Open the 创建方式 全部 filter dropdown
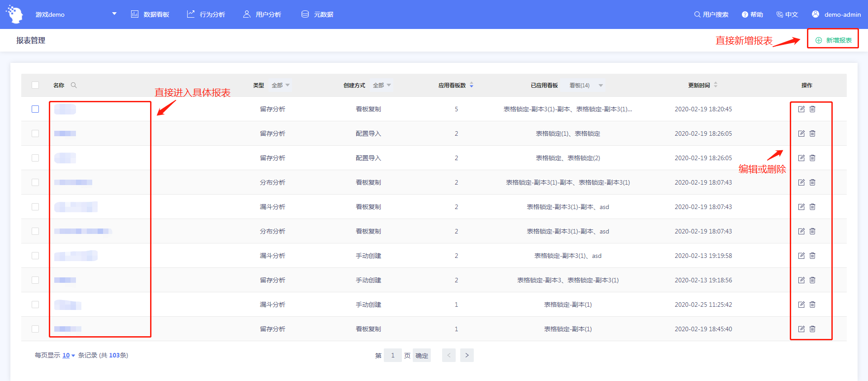 (x=382, y=85)
